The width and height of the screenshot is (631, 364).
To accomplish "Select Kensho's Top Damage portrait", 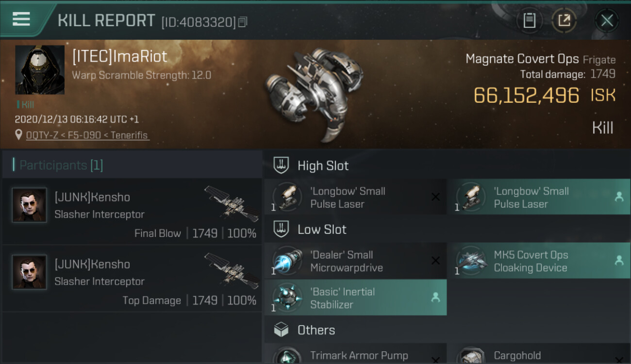I will [30, 272].
